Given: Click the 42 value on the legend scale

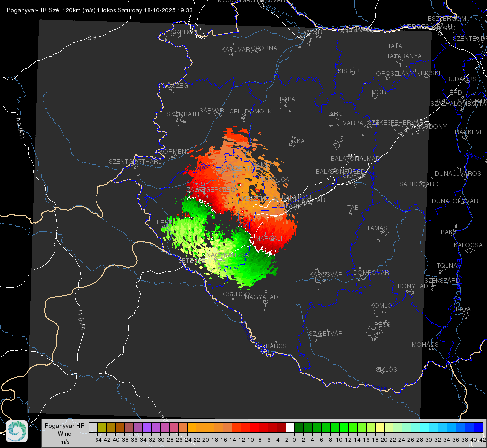Looking at the screenshot, I should (482, 440).
